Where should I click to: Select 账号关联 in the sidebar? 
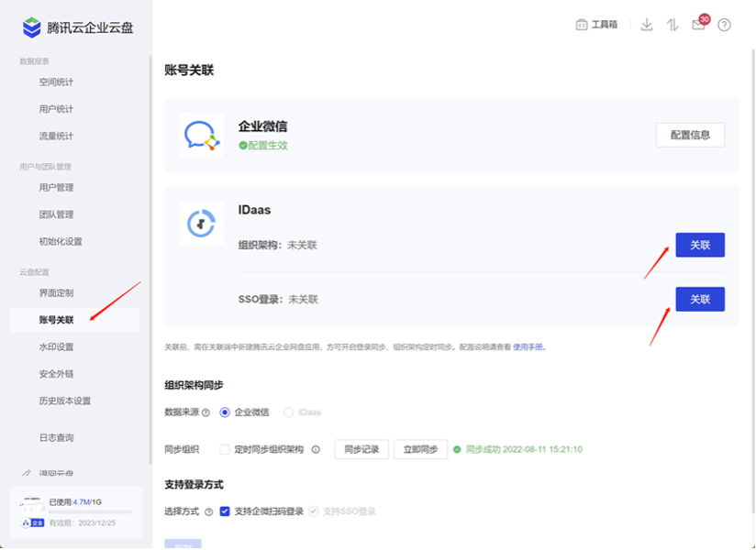(x=74, y=320)
